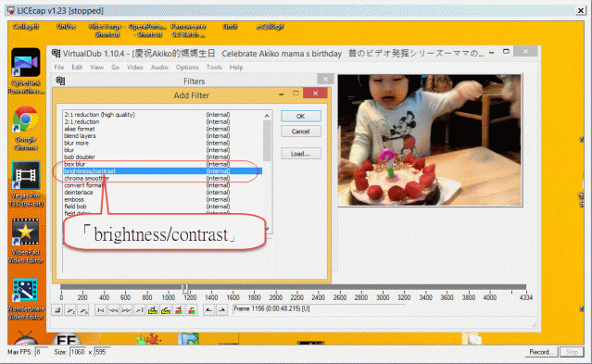This screenshot has width=592, height=364.
Task: Select the deinterlace filter
Action: pos(163,193)
